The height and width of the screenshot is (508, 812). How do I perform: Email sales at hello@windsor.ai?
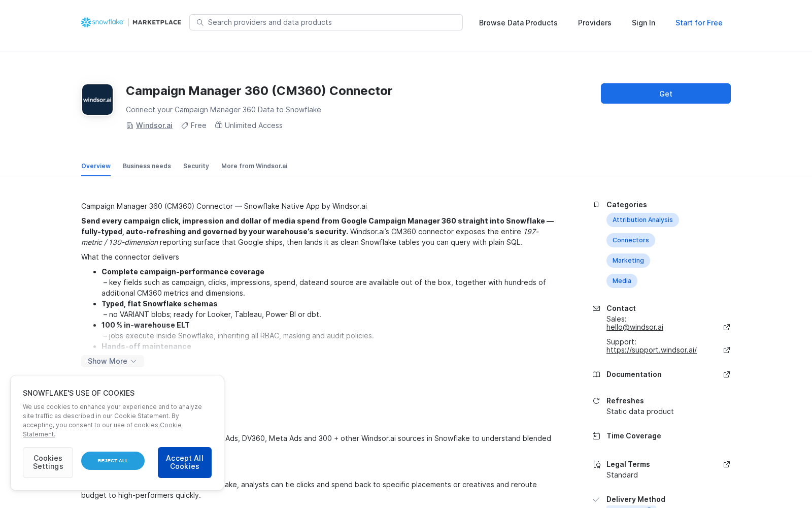point(635,327)
